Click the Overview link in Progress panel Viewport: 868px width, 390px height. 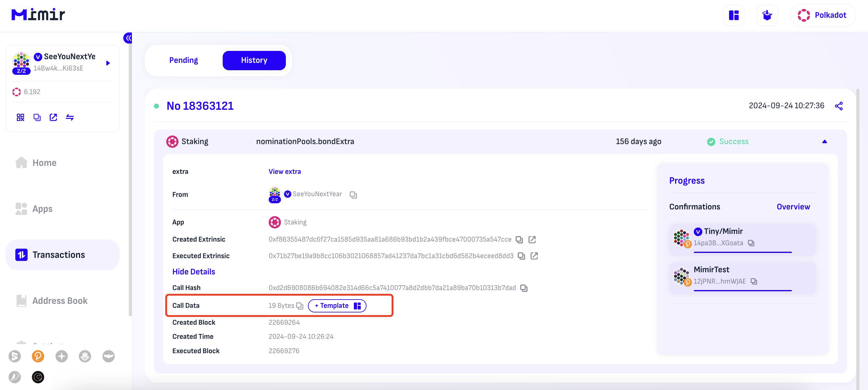[x=793, y=207]
